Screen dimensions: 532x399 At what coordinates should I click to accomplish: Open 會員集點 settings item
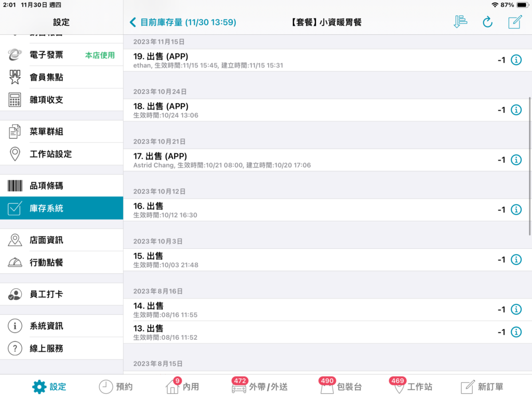pos(61,77)
